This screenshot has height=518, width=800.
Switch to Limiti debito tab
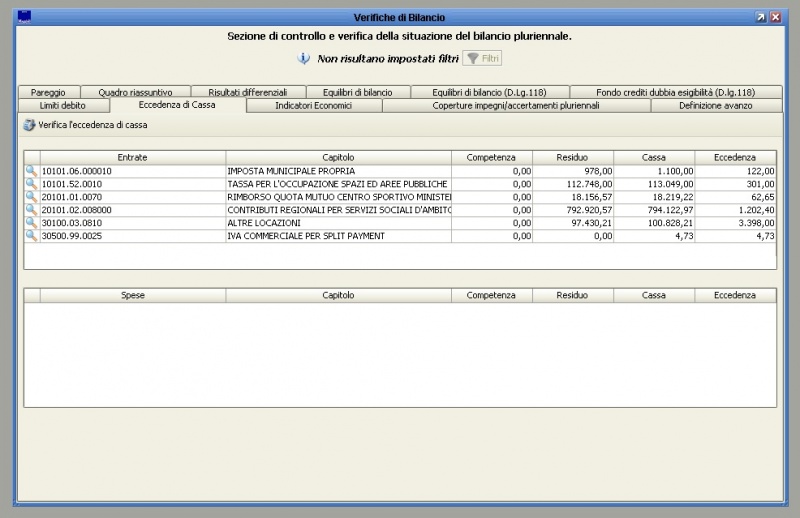coord(63,105)
